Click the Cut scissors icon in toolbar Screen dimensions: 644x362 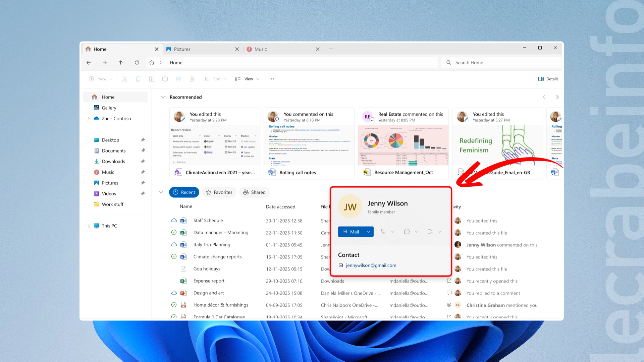click(125, 79)
